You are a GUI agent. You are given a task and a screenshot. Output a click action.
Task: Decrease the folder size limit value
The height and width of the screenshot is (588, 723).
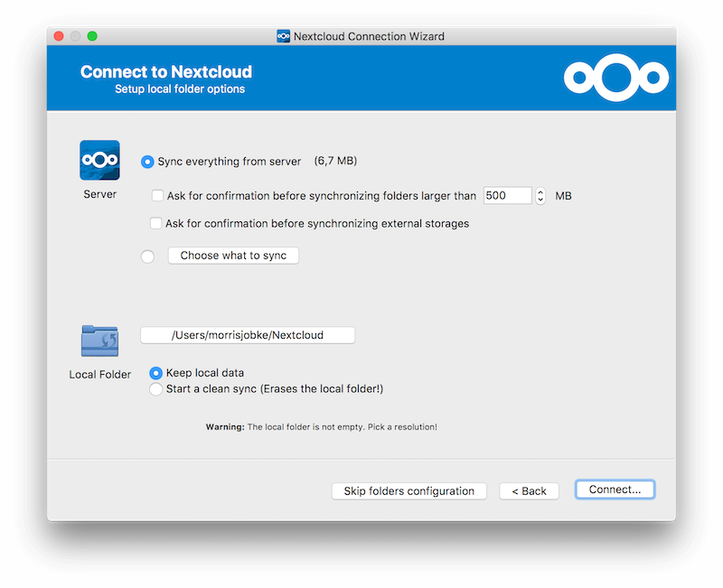(x=540, y=200)
